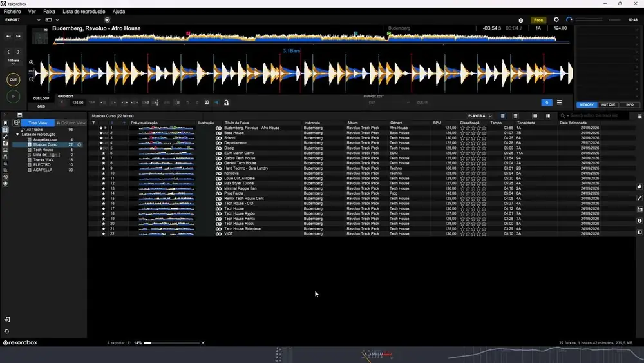Select the track titled Koroleva
Image resolution: width=644 pixels, height=363 pixels.
coord(231,173)
